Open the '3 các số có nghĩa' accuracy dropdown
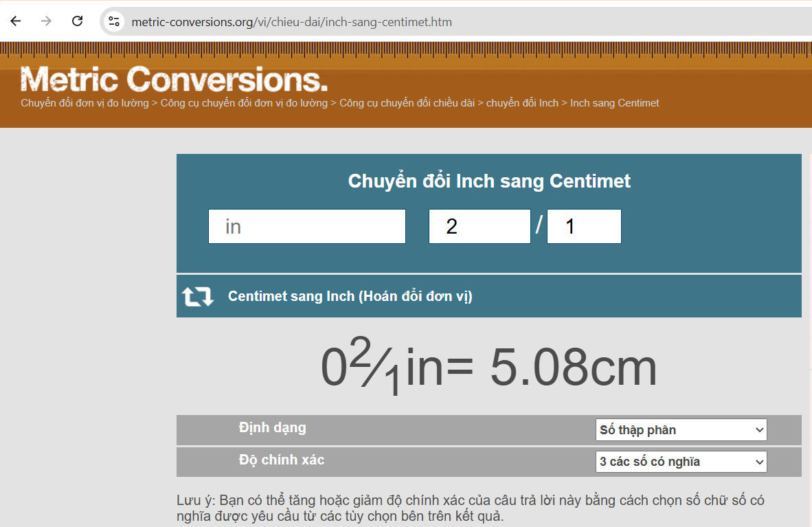The width and height of the screenshot is (812, 527). click(x=681, y=462)
